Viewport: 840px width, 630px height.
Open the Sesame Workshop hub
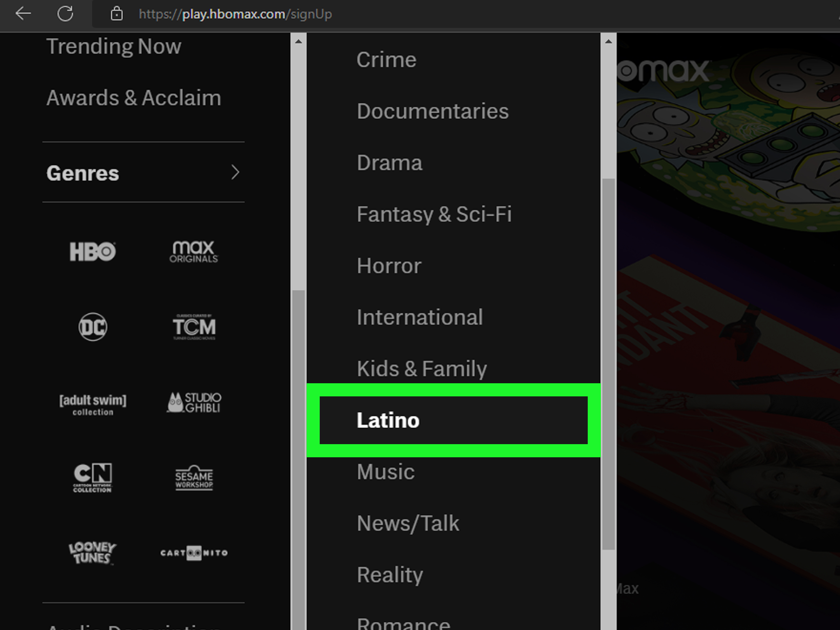[194, 479]
